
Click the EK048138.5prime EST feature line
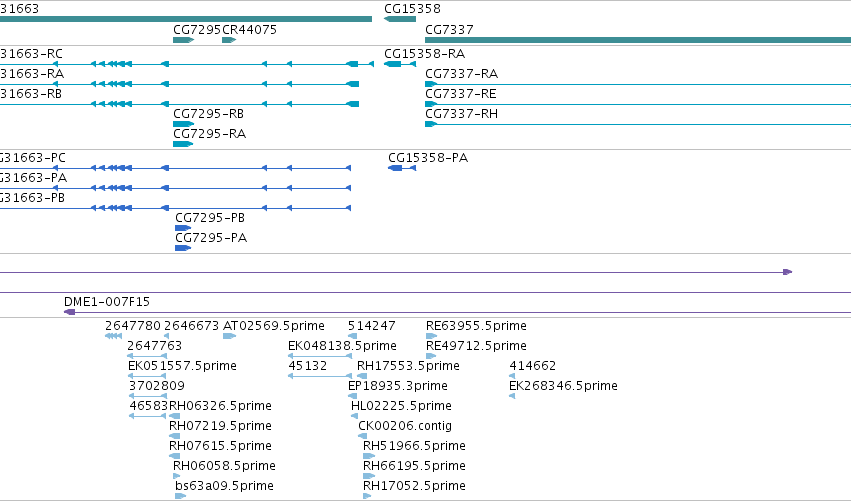(x=320, y=356)
